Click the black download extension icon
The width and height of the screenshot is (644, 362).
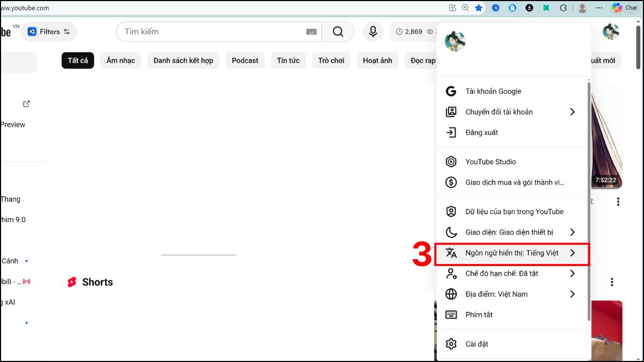pyautogui.click(x=529, y=8)
